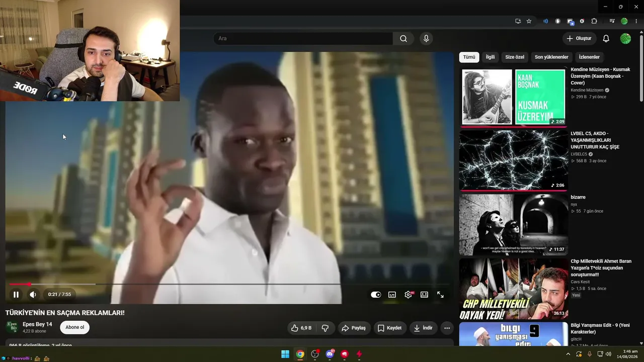Open the bizarre video thumbnail

[x=513, y=225]
